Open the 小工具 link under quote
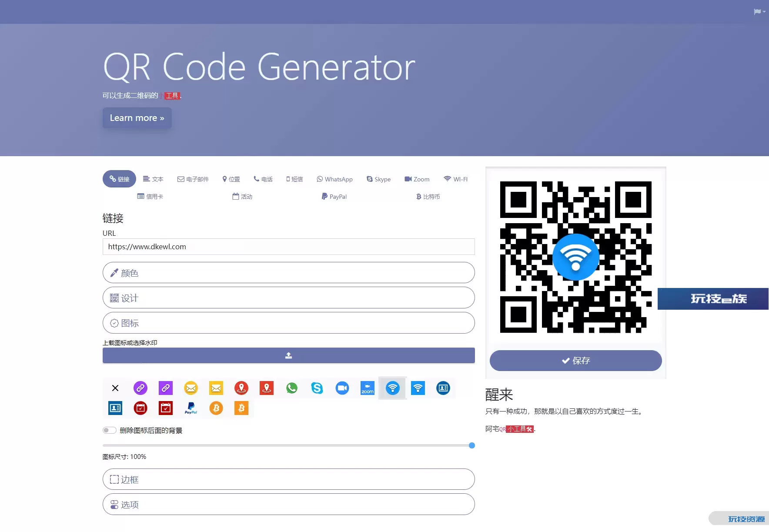Viewport: 769px width, 532px height. [x=520, y=429]
